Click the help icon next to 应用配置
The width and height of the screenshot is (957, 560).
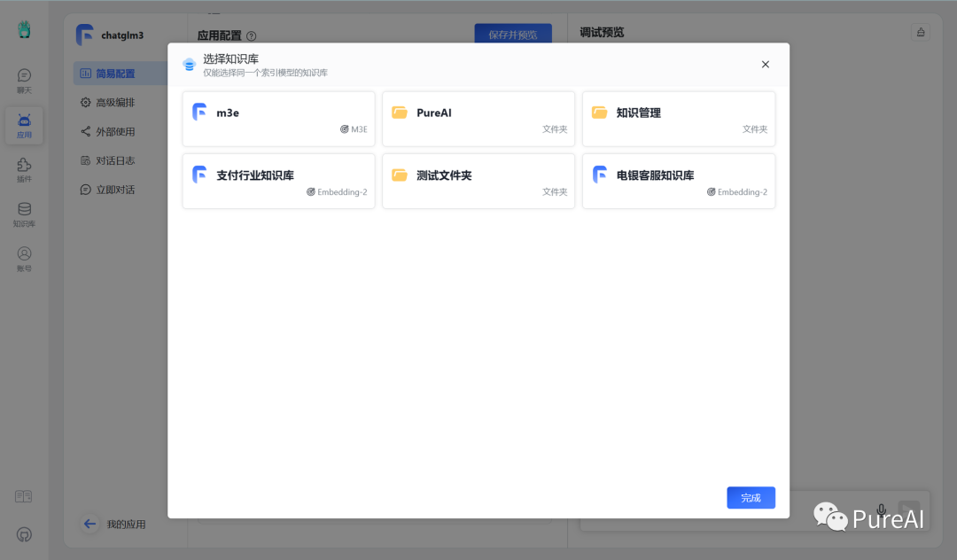click(253, 35)
